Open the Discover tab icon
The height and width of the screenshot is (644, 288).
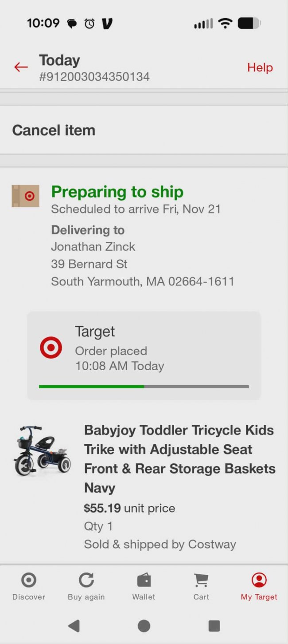tap(29, 580)
